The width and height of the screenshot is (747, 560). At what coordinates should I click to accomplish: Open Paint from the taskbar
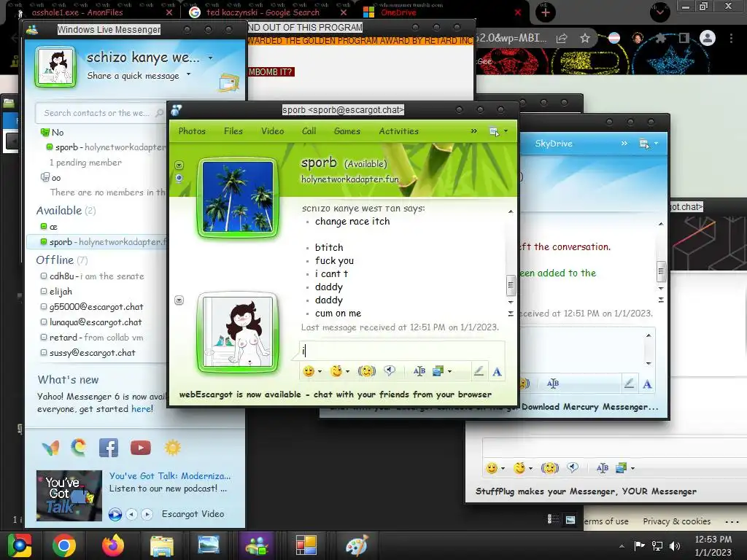click(356, 545)
